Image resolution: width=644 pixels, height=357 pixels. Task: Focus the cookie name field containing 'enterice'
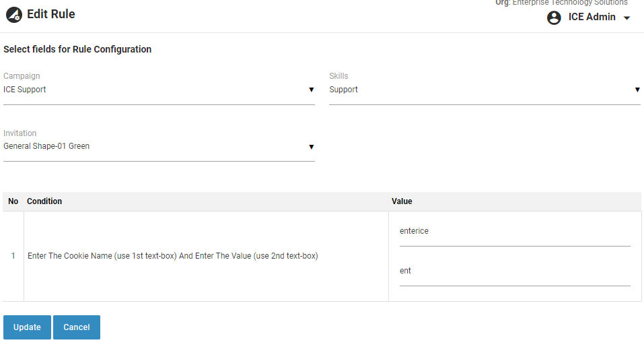514,232
